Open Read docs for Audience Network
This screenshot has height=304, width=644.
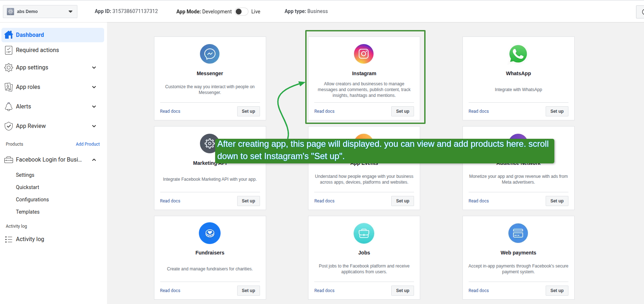[478, 201]
